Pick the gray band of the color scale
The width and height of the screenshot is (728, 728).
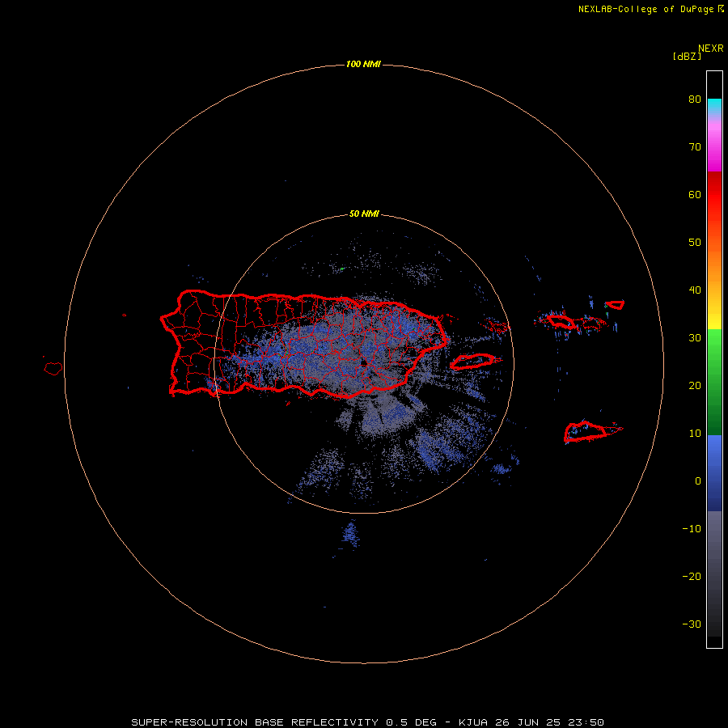click(x=714, y=574)
